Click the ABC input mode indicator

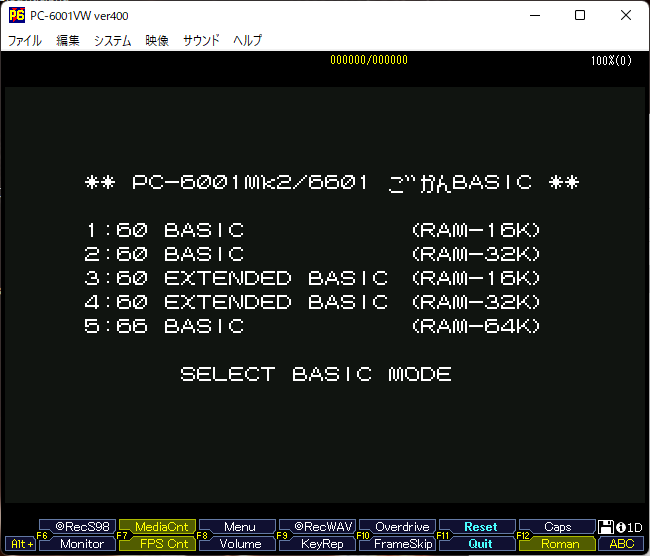621,544
